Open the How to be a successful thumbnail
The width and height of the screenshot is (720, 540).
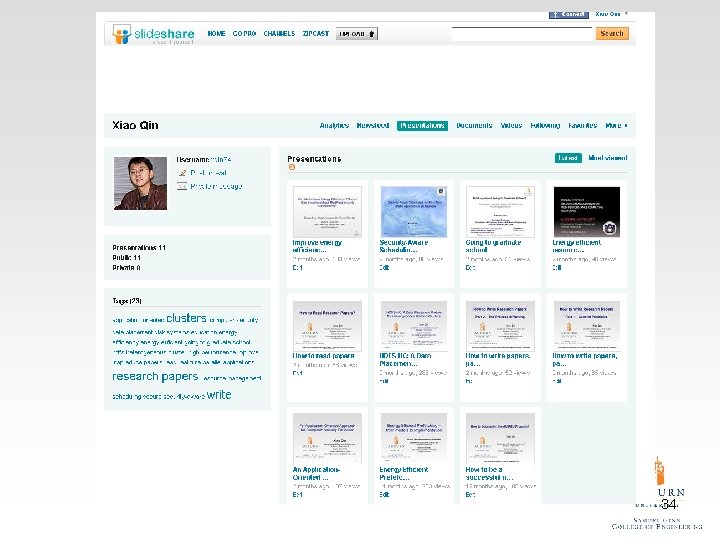(x=500, y=439)
